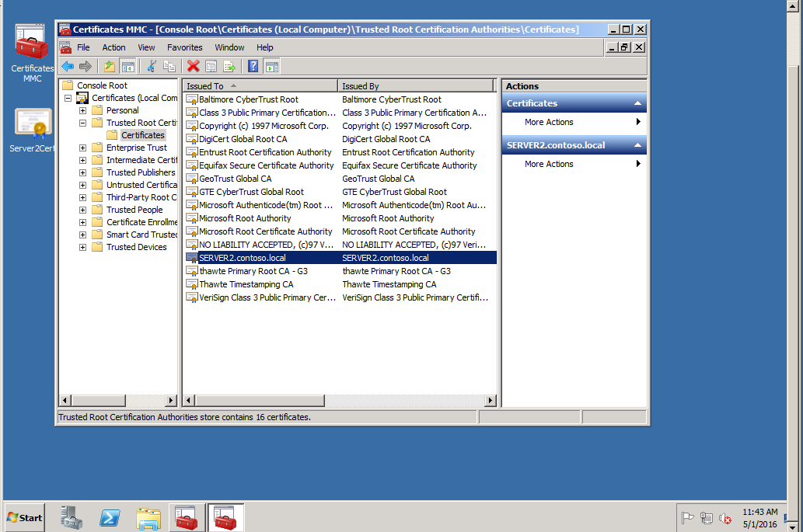Open More Actions under Certificates
803x532 pixels.
pos(574,122)
